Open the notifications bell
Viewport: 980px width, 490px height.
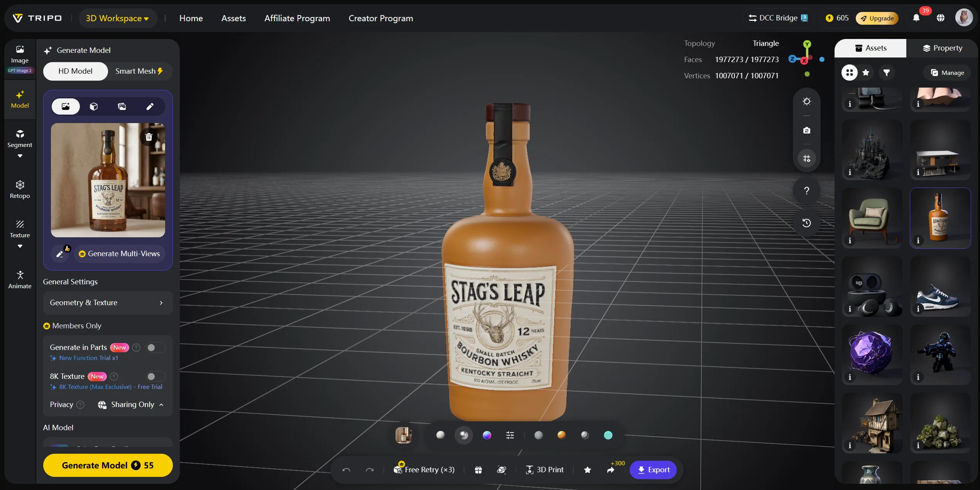coord(916,18)
